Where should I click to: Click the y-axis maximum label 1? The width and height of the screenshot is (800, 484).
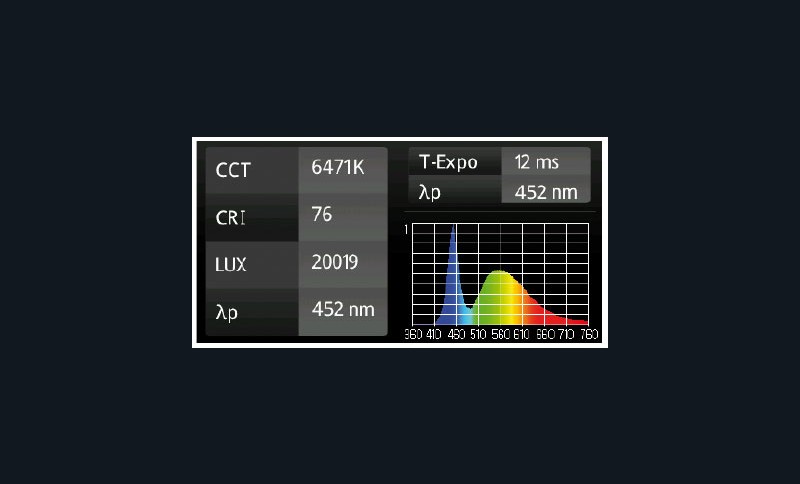(406, 230)
